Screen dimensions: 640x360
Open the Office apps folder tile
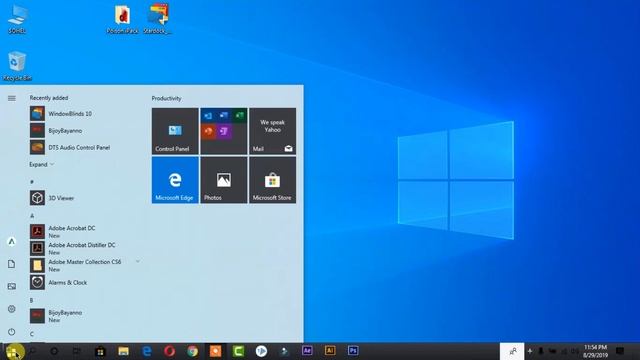[224, 131]
